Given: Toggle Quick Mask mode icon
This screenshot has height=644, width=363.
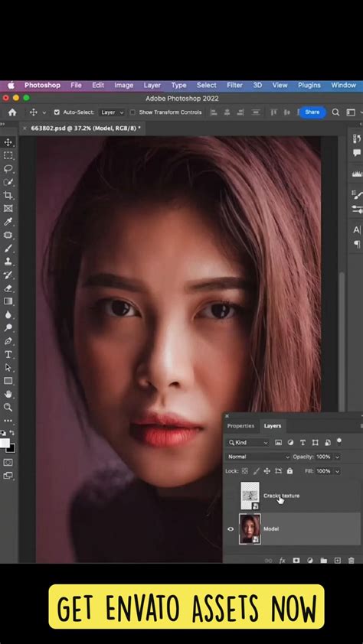Looking at the screenshot, I should pyautogui.click(x=8, y=463).
